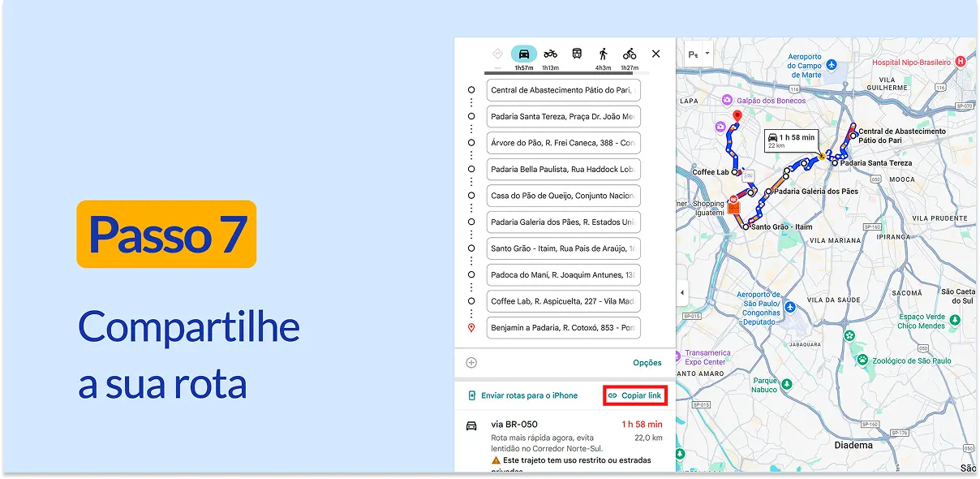This screenshot has width=980, height=479.
Task: Select the driving travel mode icon
Action: 524,54
